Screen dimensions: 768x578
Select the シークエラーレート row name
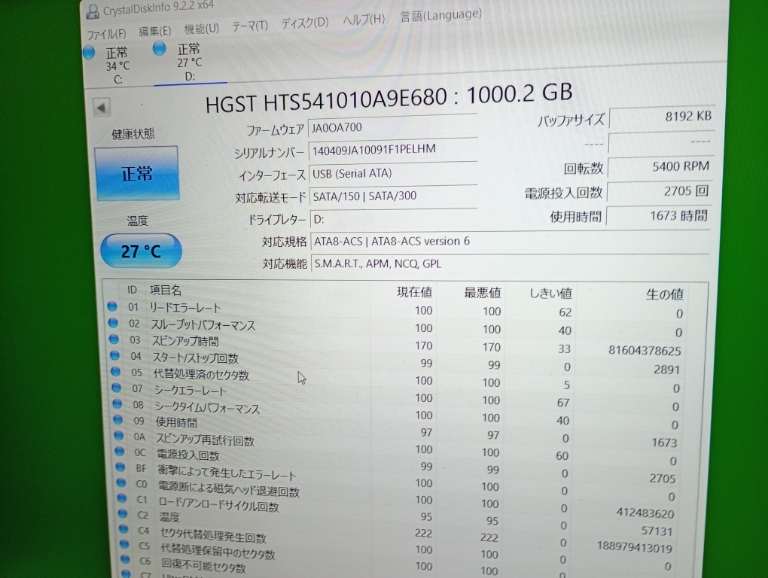[x=190, y=391]
